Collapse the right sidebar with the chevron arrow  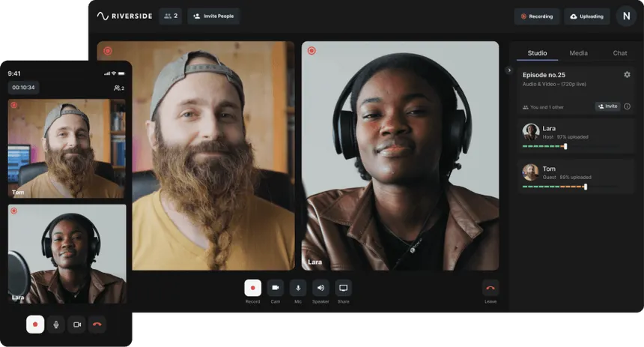[x=509, y=70]
